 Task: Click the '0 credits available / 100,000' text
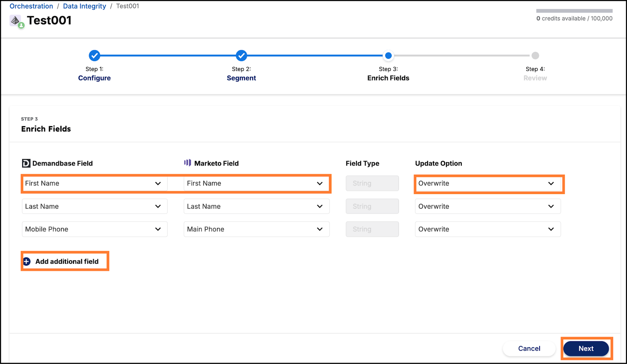(574, 18)
